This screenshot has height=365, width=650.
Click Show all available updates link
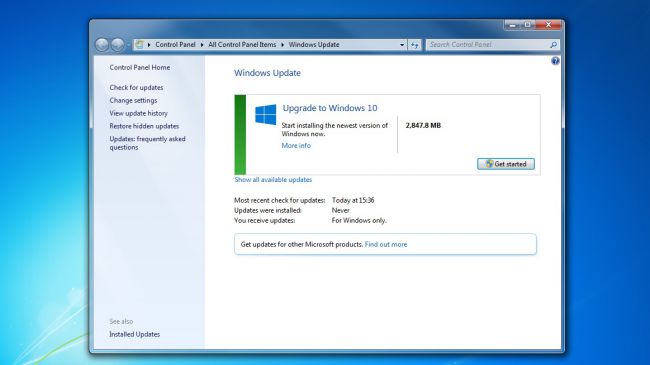coord(273,180)
